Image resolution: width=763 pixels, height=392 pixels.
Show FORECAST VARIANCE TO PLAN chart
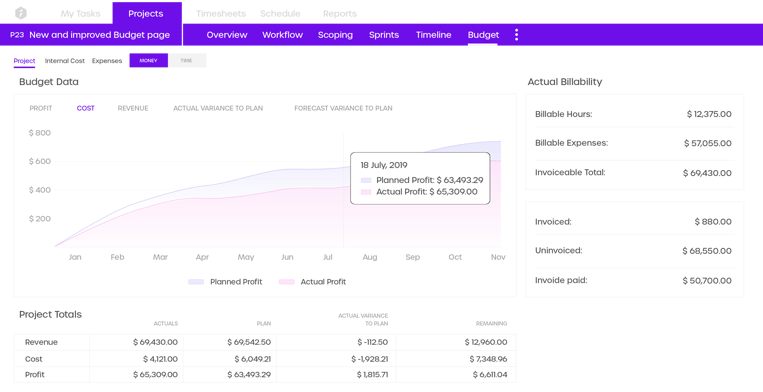[x=344, y=108]
